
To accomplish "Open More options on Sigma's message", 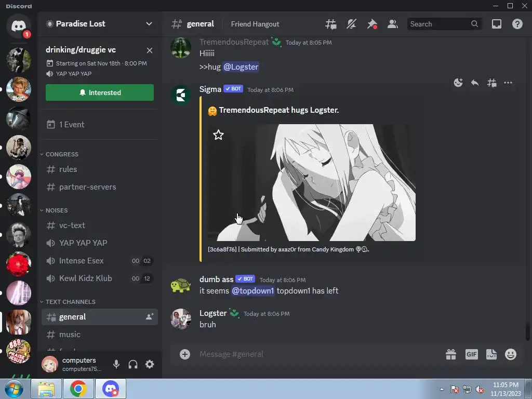I will click(508, 83).
